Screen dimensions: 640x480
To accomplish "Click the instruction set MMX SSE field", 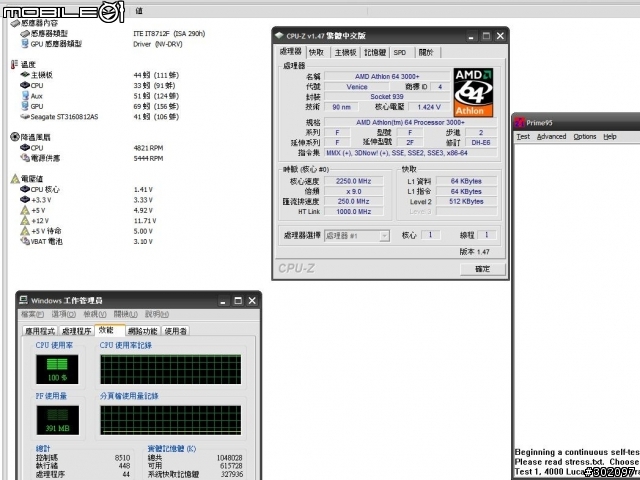I will click(x=411, y=153).
